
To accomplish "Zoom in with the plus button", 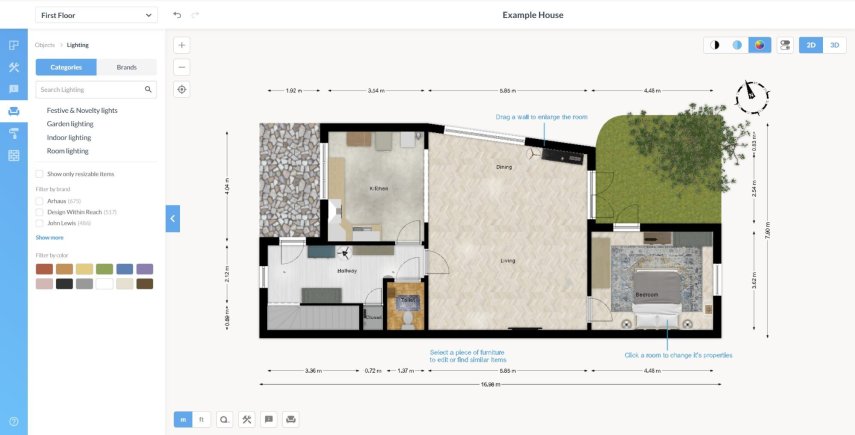I will tap(182, 45).
